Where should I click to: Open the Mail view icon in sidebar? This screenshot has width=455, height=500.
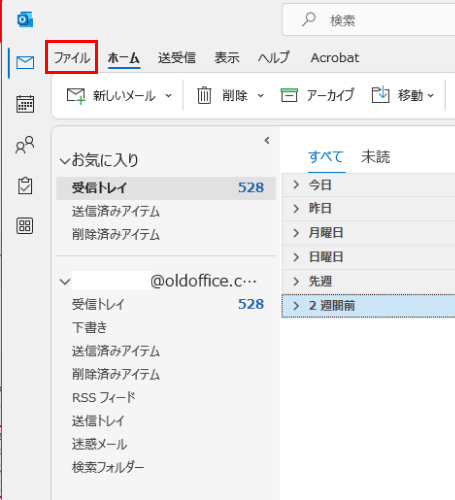coord(25,62)
